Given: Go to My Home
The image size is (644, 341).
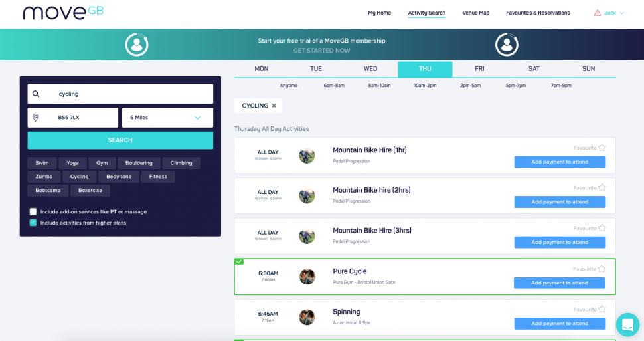Looking at the screenshot, I should (380, 13).
